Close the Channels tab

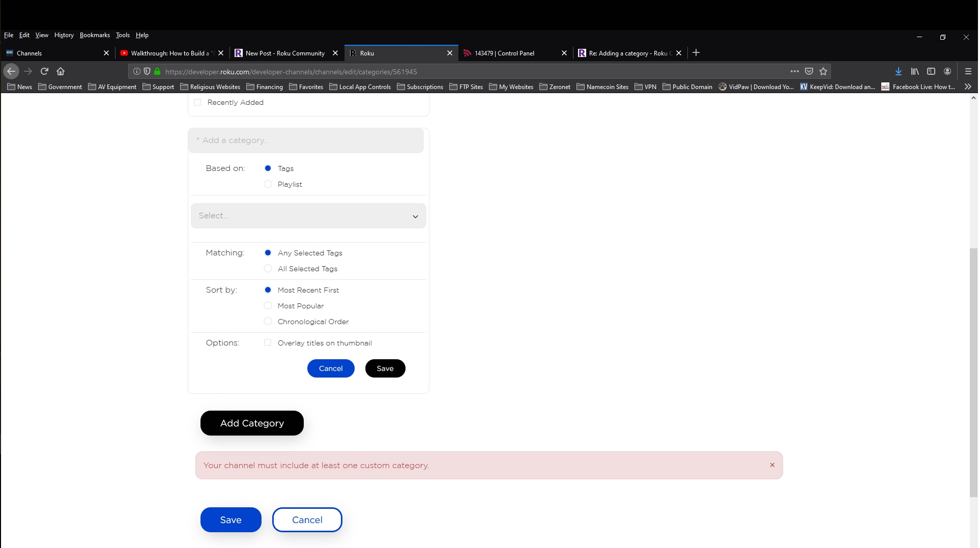106,53
